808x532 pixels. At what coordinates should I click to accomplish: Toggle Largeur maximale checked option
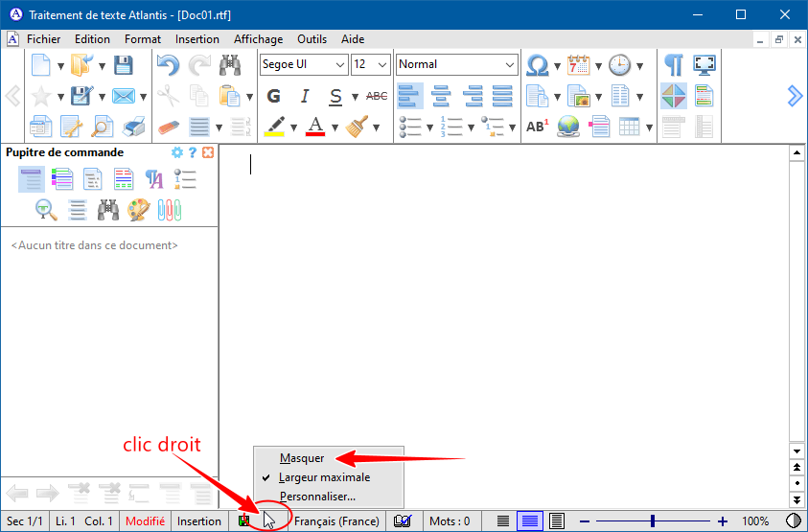(x=329, y=477)
